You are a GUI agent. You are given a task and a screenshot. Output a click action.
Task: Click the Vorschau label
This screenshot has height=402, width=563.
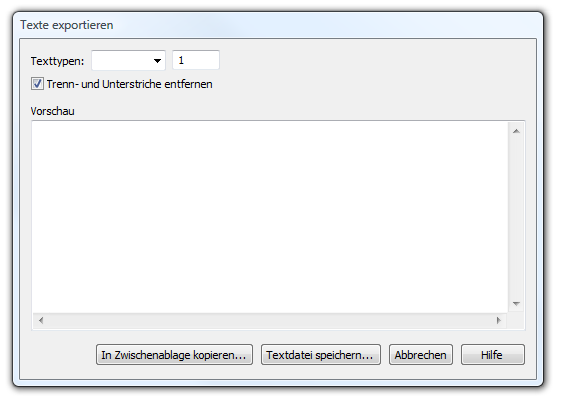click(x=52, y=111)
